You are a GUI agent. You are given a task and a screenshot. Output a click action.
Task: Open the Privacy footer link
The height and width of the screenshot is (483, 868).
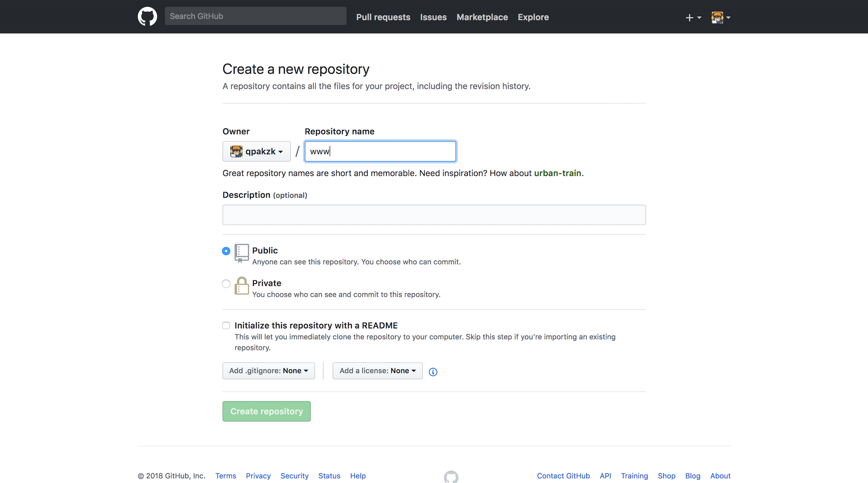pyautogui.click(x=258, y=476)
